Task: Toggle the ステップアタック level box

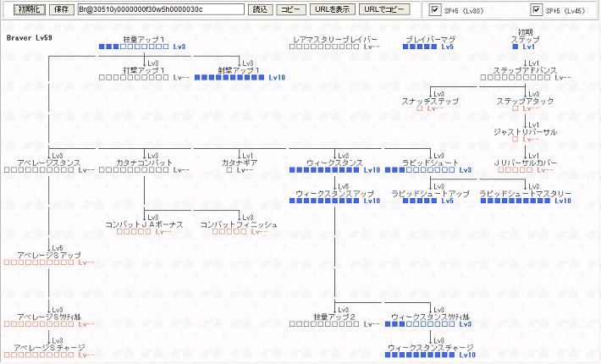Action: click(516, 108)
